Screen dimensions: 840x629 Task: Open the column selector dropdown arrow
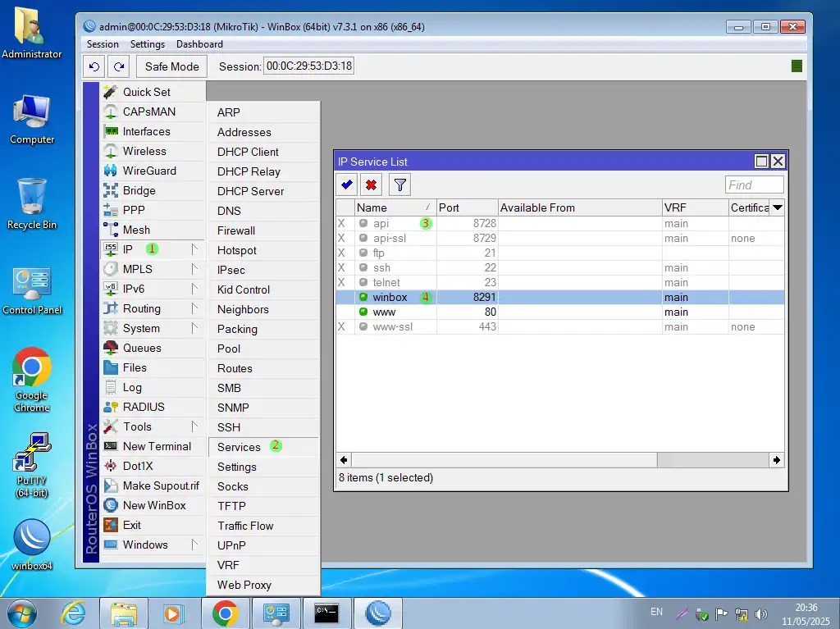pos(777,207)
